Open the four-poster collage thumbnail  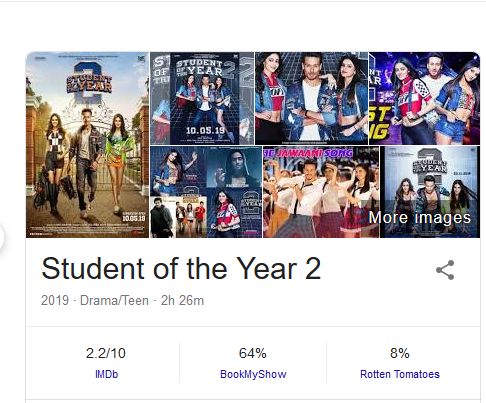(206, 192)
